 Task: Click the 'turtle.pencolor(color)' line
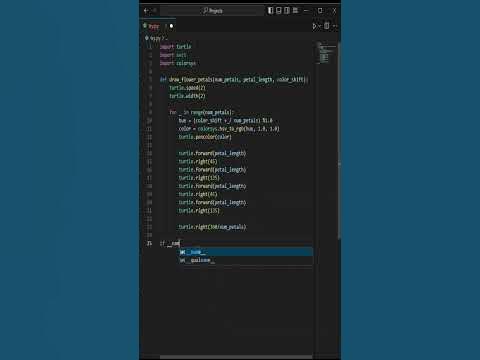(205, 137)
